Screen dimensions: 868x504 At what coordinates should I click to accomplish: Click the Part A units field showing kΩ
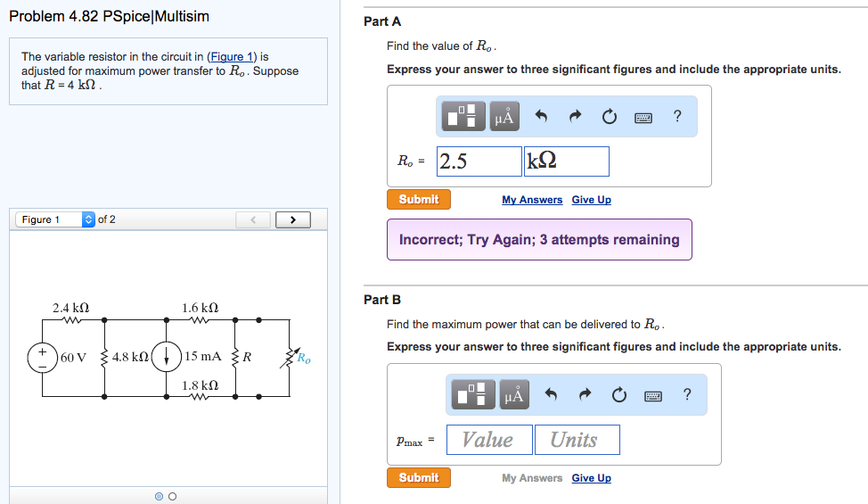coord(566,161)
